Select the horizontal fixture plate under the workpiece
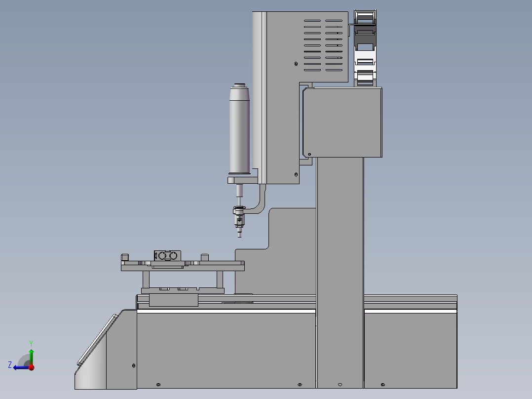 point(183,268)
